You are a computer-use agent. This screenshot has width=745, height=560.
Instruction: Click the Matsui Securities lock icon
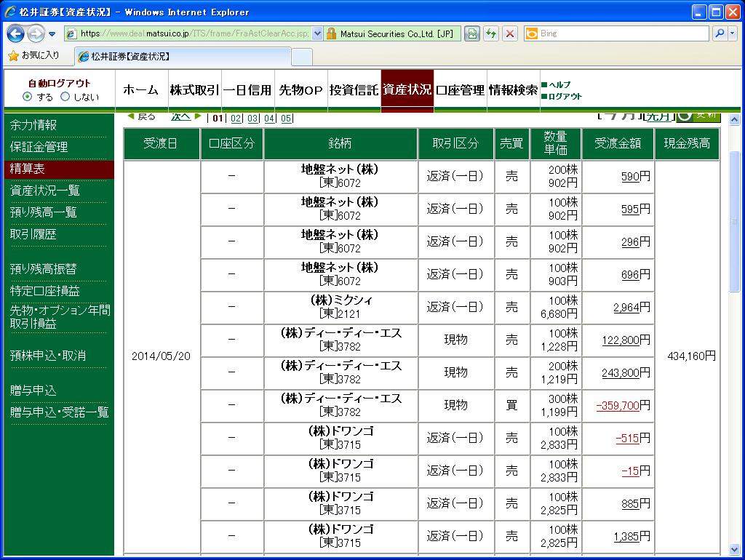331,33
